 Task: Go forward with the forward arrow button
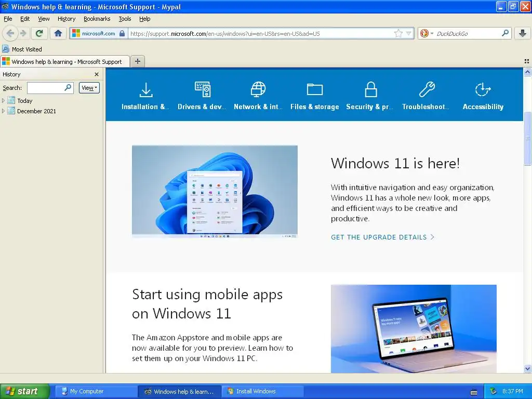23,33
